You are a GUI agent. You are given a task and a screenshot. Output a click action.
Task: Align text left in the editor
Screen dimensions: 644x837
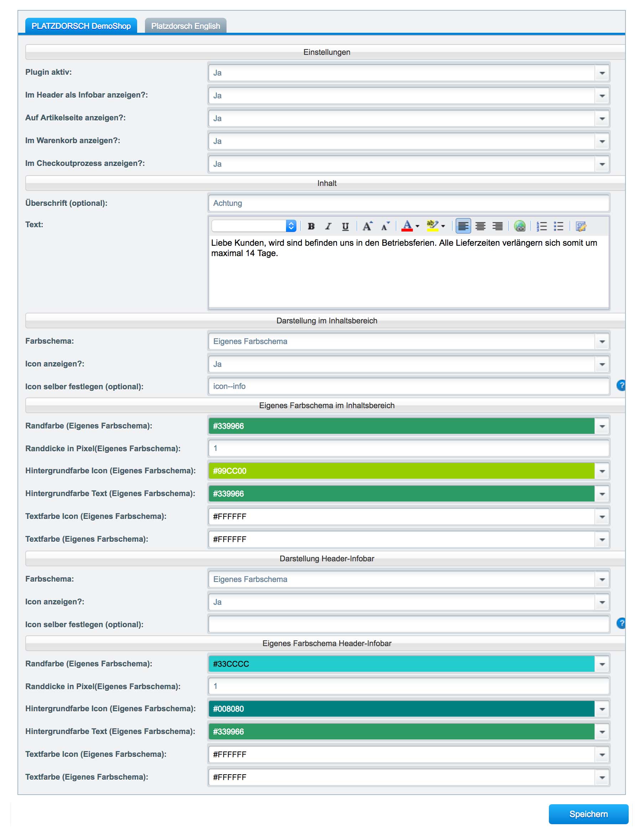click(463, 227)
